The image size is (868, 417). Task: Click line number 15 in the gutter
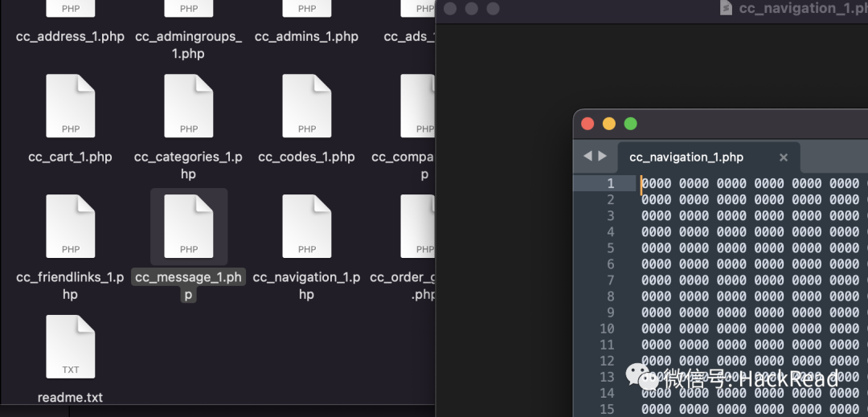tap(608, 409)
